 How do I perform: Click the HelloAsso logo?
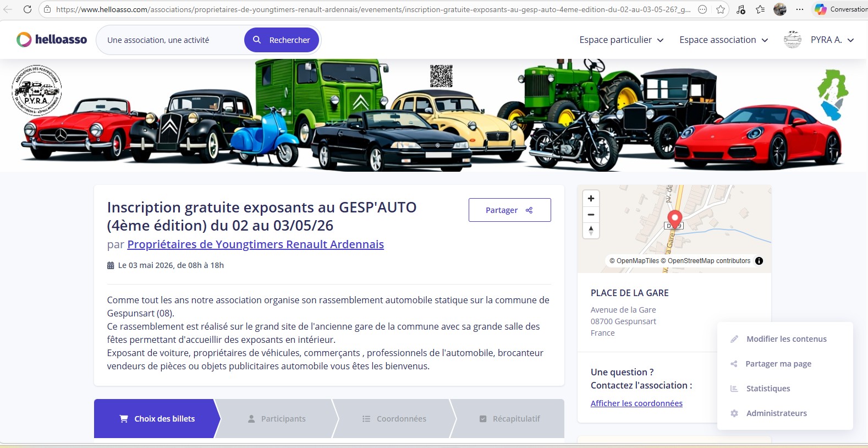tap(52, 40)
